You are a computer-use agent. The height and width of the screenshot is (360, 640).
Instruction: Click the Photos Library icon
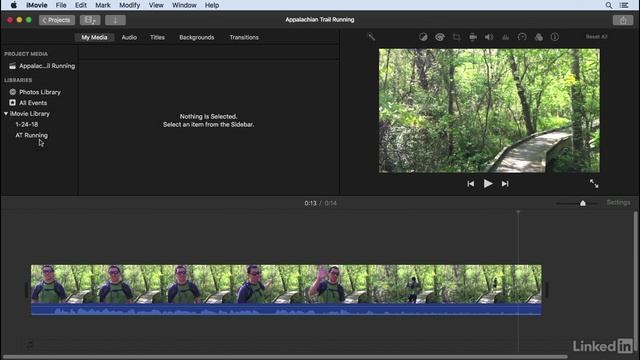[x=13, y=92]
